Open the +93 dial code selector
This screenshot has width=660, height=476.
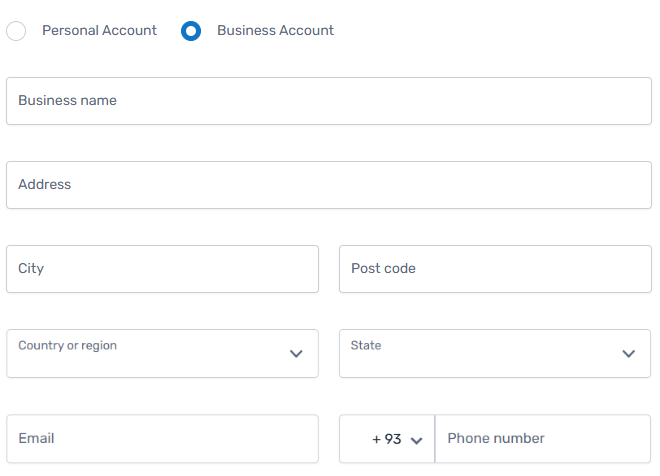(387, 439)
